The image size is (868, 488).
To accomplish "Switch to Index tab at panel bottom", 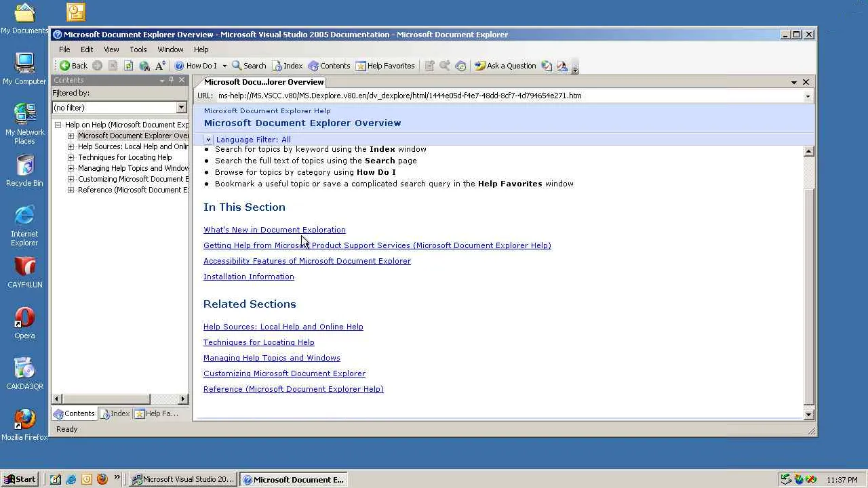I will tap(115, 413).
